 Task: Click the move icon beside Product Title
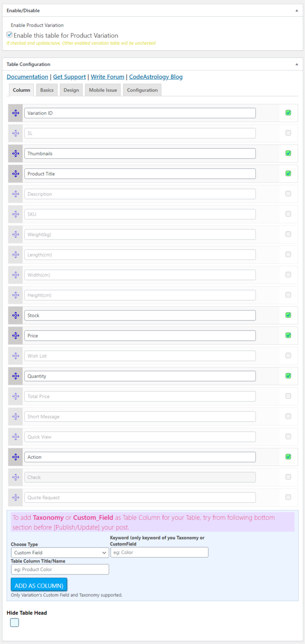pyautogui.click(x=15, y=174)
